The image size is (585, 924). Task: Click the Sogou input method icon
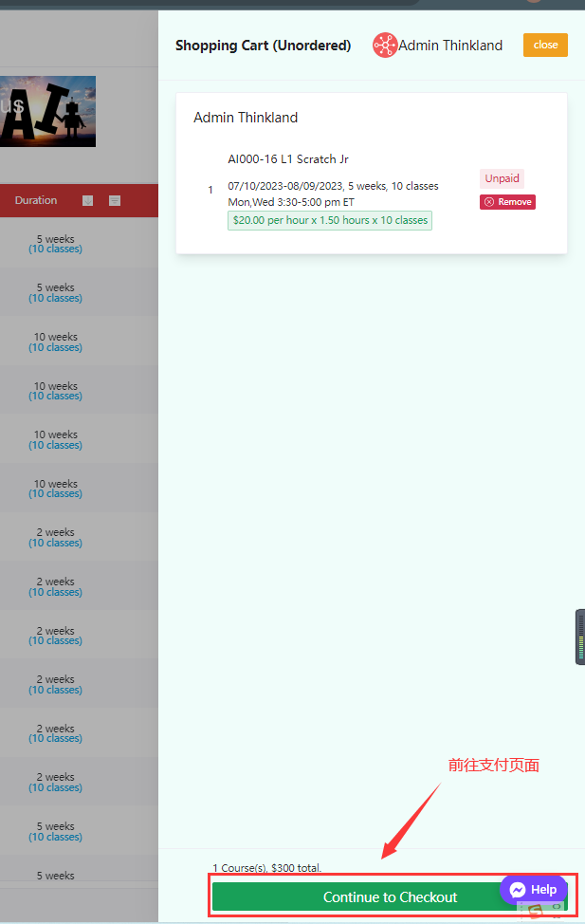[535, 912]
